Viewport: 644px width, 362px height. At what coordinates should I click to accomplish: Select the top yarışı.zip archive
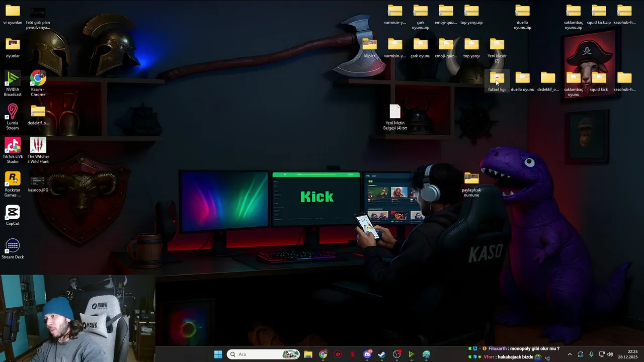coord(471,14)
